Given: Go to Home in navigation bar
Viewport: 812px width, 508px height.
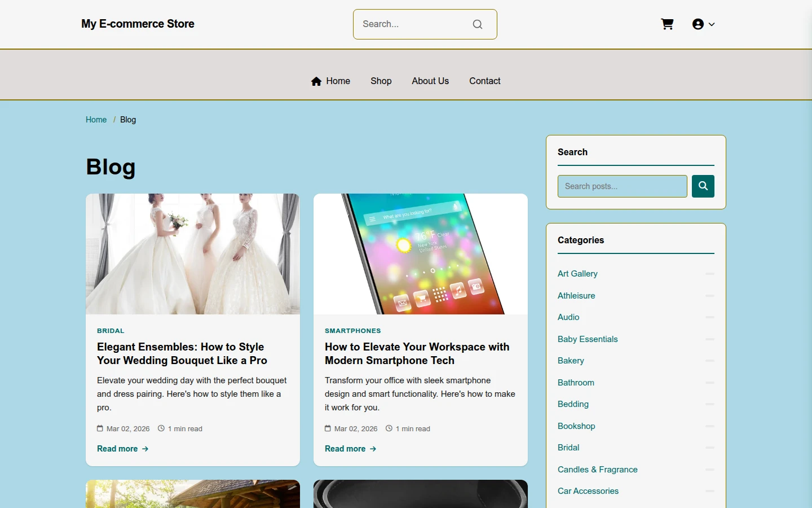Looking at the screenshot, I should 330,81.
